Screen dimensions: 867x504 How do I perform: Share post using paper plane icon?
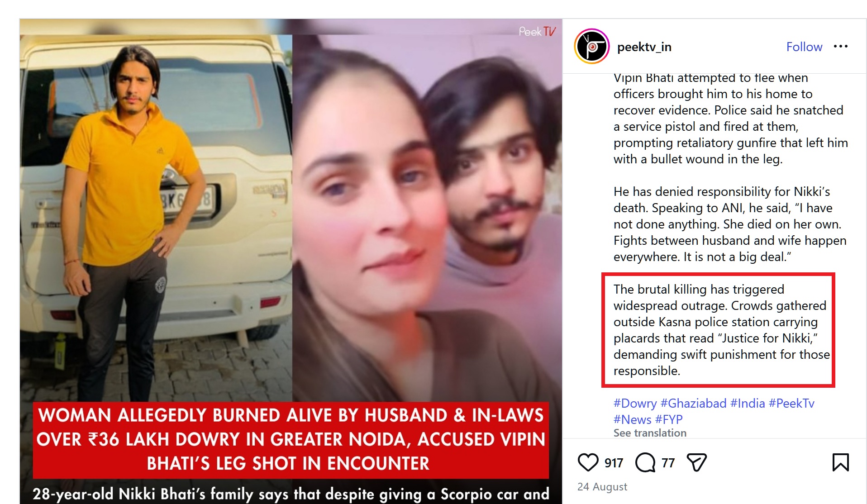point(696,462)
